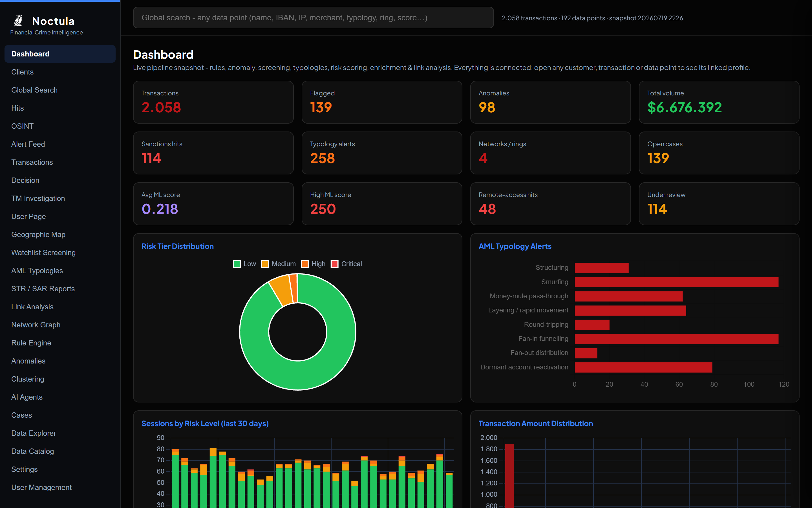
Task: Click Transaction Amount Distribution heading
Action: [x=536, y=424]
